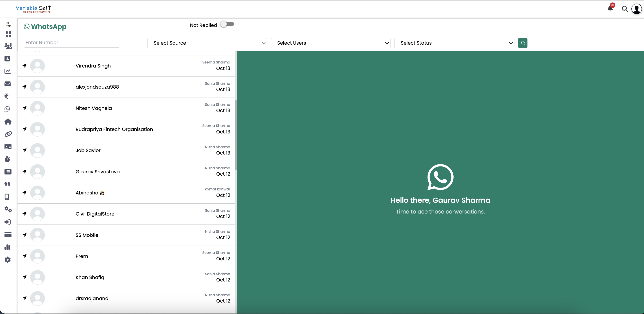
Task: Open the global search magnifier in top bar
Action: pyautogui.click(x=625, y=9)
